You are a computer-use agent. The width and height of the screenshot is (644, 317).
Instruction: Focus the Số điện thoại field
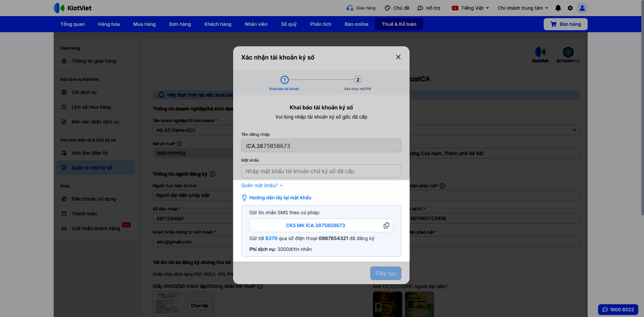[x=193, y=219]
